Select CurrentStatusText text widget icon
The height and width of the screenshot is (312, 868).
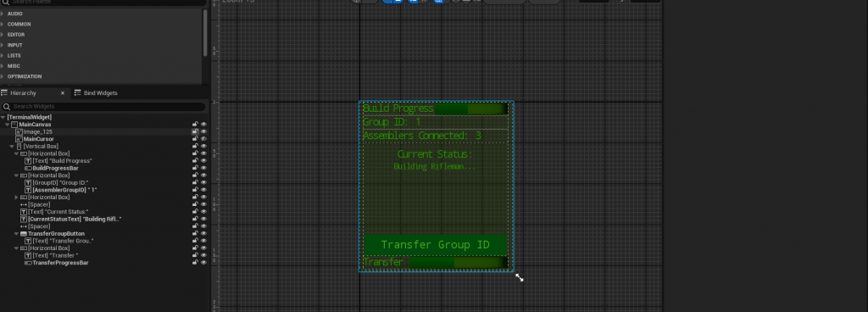coord(24,219)
